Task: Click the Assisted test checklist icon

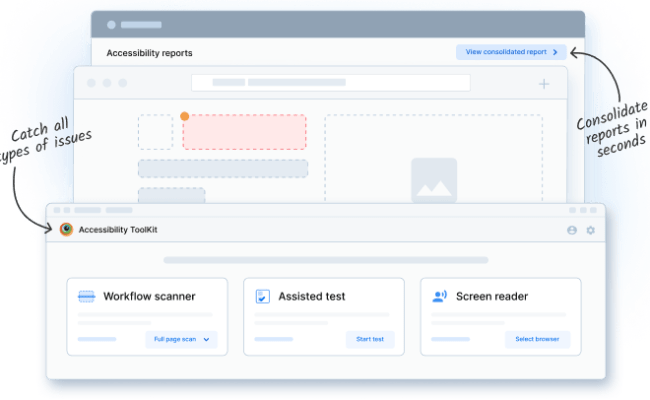Action: tap(263, 296)
